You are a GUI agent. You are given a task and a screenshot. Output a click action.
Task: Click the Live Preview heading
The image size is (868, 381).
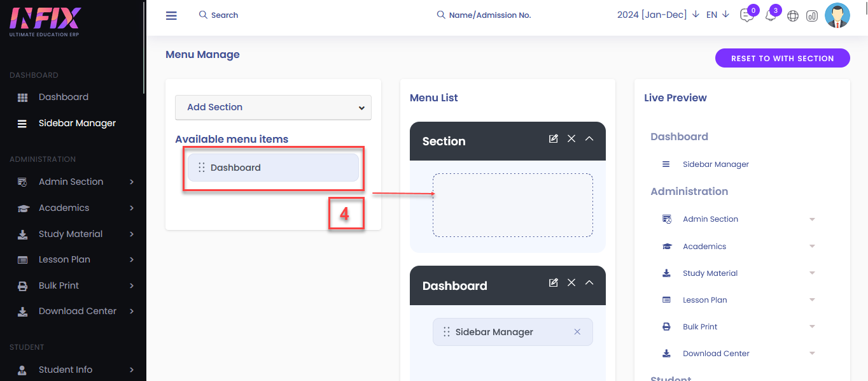(x=675, y=97)
